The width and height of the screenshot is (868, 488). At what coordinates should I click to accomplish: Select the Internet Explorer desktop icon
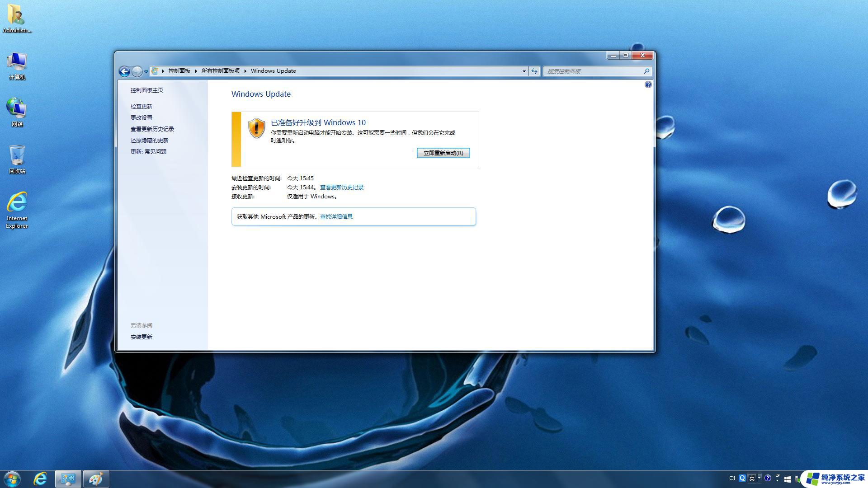pos(17,210)
